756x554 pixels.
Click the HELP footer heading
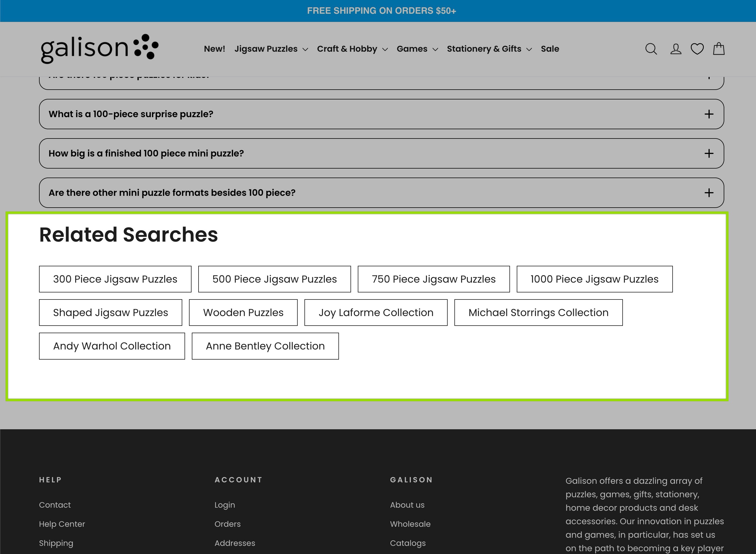point(50,480)
